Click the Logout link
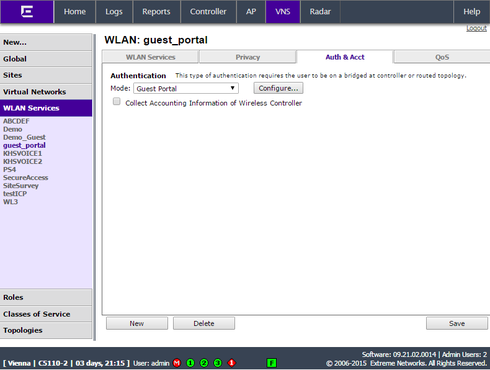 [476, 28]
